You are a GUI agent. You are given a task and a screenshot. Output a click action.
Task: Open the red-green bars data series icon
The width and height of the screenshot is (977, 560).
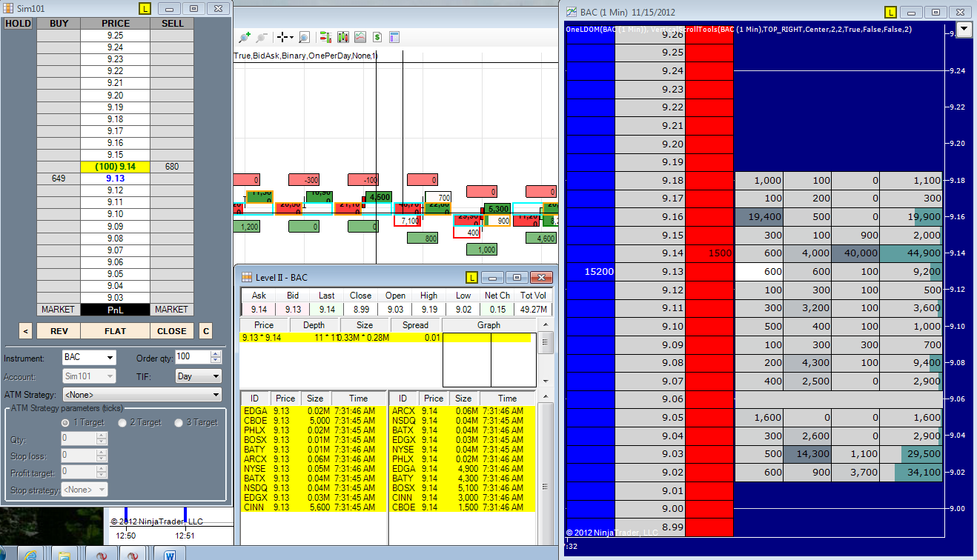(325, 37)
